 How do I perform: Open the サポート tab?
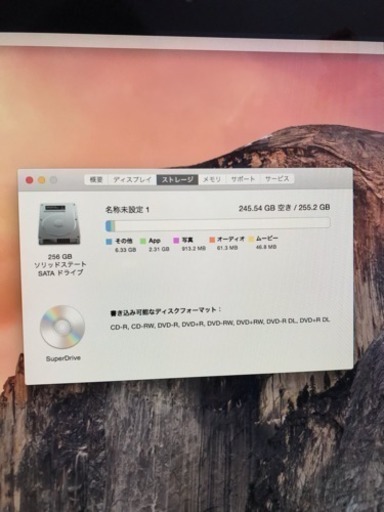[243, 179]
